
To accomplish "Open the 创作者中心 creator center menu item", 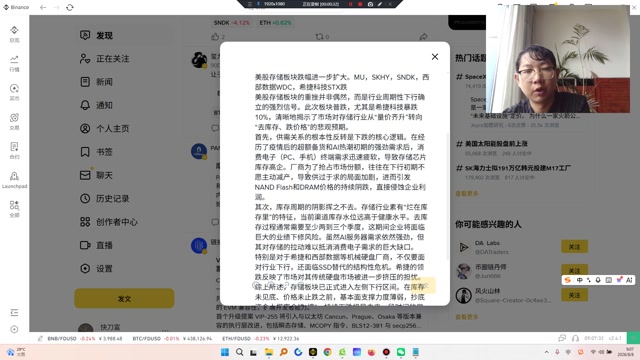I will coord(124,222).
